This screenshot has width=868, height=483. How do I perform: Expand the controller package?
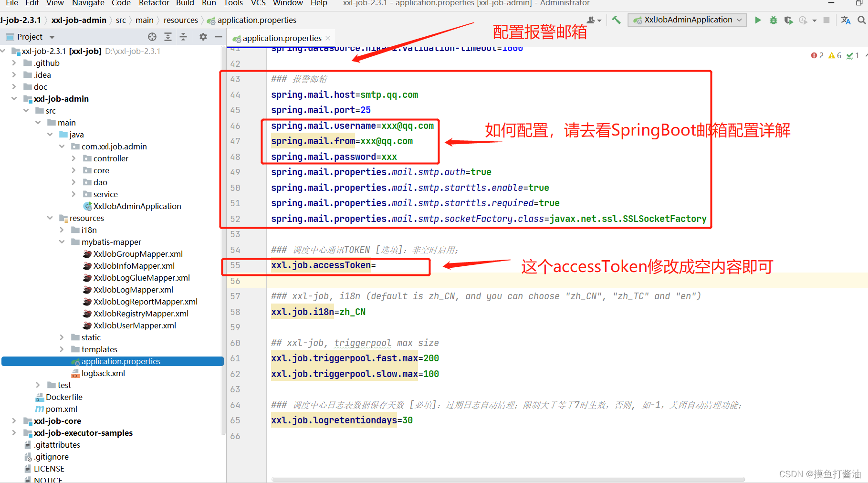tap(73, 158)
